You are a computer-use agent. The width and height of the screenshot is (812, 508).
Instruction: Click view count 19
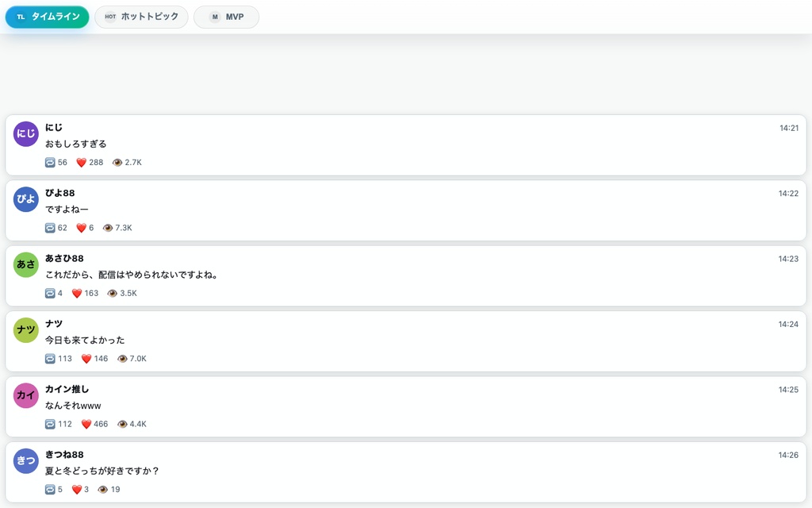[116, 489]
